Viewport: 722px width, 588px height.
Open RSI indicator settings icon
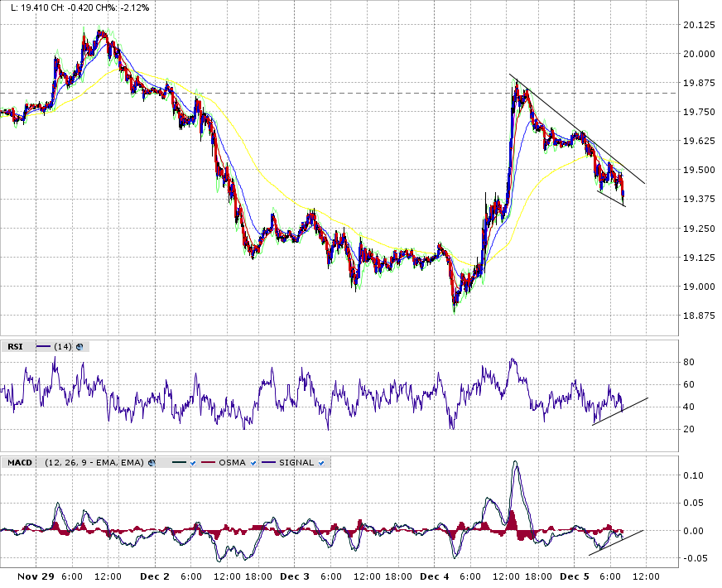click(79, 347)
